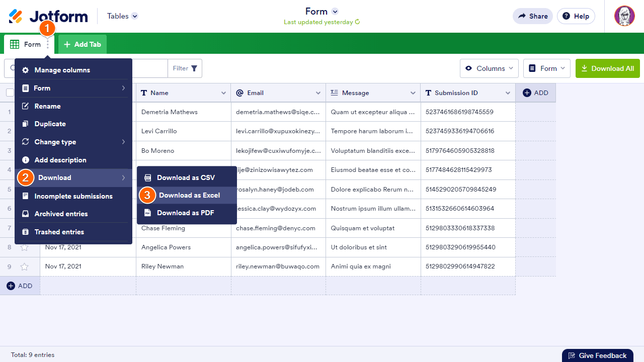Open the Download submenu
The image size is (644, 362).
click(x=73, y=177)
